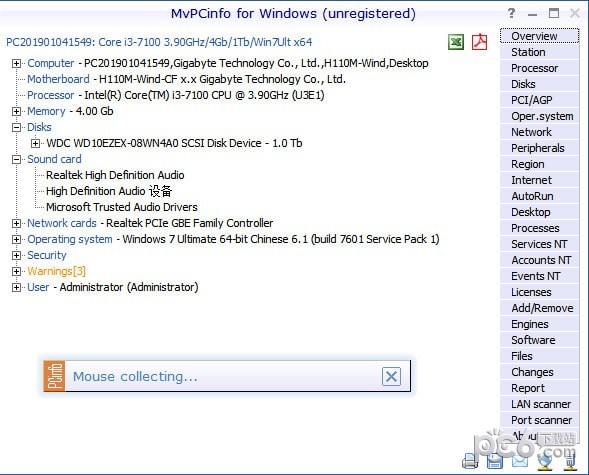
Task: Click the floppy disk save icon
Action: click(x=495, y=461)
